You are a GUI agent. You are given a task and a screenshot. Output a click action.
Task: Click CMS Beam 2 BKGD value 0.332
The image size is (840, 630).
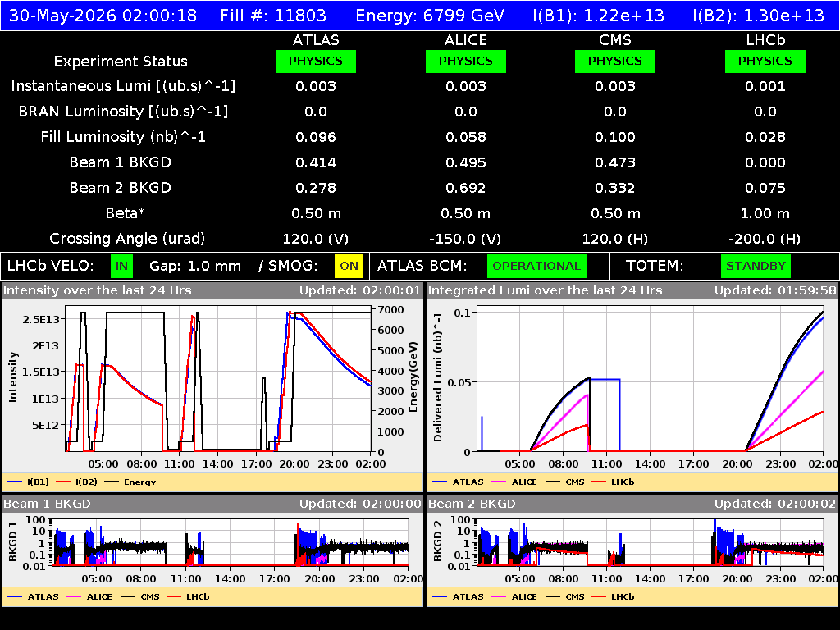615,188
